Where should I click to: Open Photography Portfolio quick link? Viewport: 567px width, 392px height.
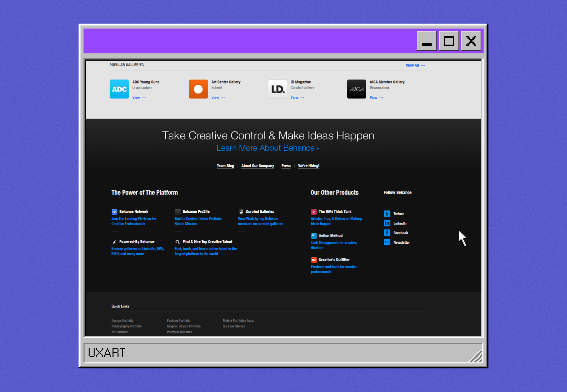[x=126, y=326]
